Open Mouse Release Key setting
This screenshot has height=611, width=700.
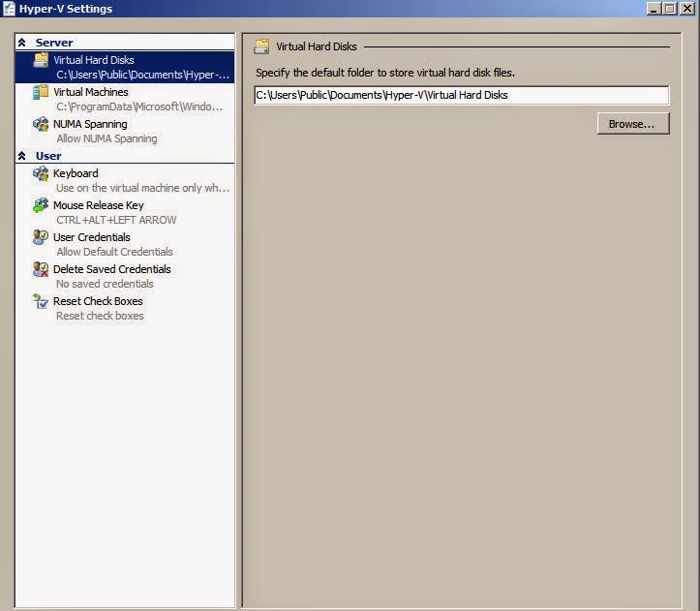125,213
